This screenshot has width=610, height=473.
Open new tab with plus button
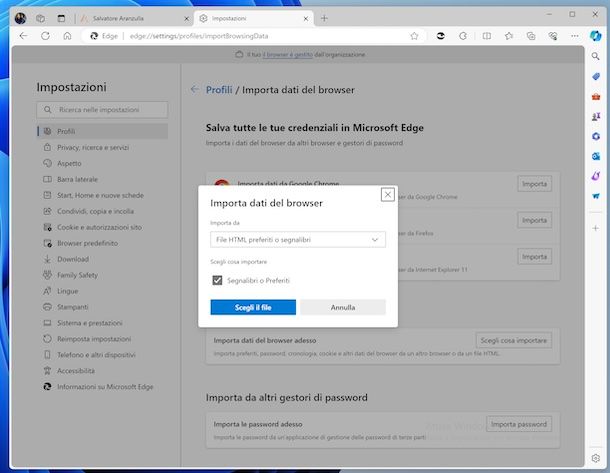tap(324, 18)
